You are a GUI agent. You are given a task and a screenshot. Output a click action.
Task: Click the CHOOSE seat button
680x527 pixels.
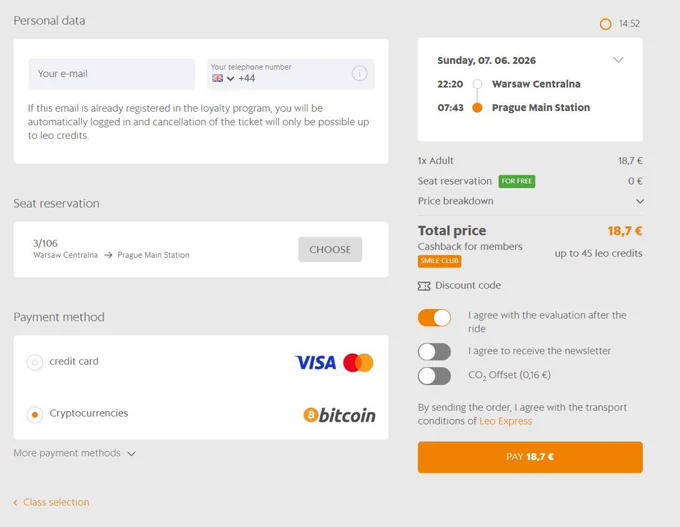[x=330, y=249]
